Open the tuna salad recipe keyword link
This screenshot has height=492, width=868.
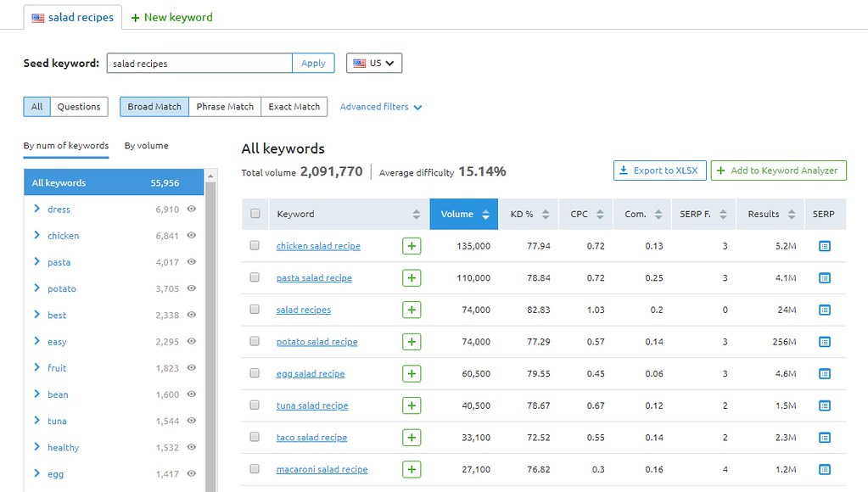point(312,405)
